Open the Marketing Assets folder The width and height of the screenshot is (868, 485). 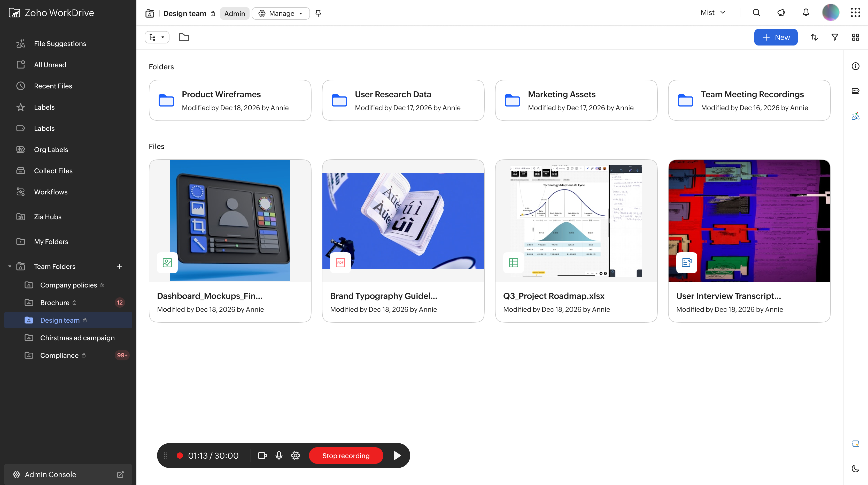point(576,100)
